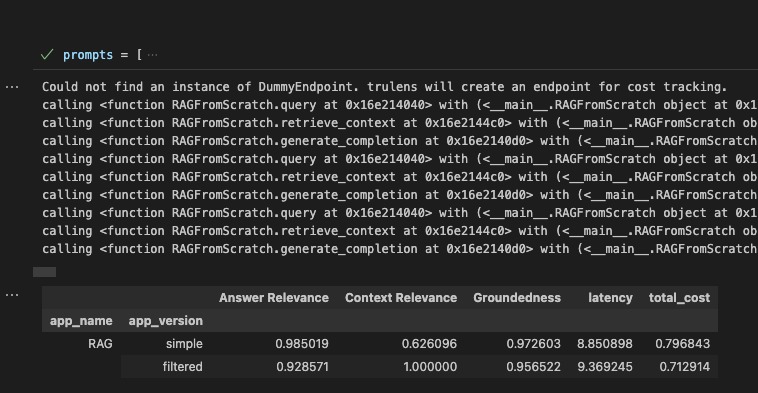Click the filtered version row label
Viewport: 758px width, 393px height.
click(x=182, y=367)
